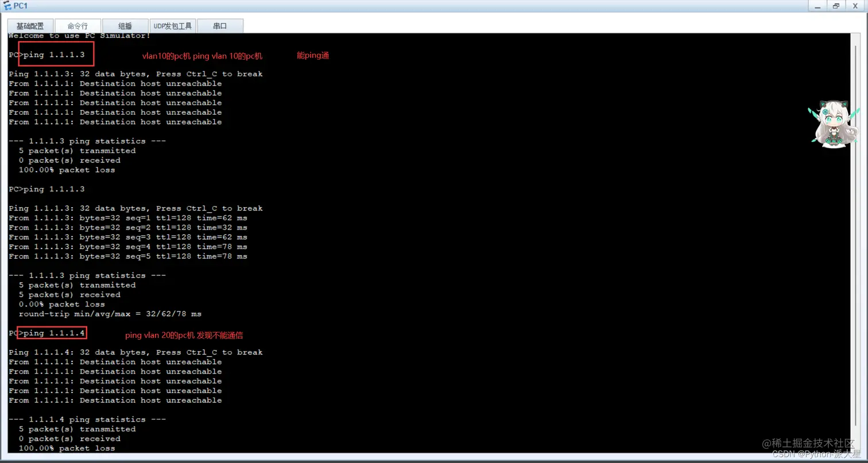Close the PC1 window
The height and width of the screenshot is (463, 868).
pos(855,6)
